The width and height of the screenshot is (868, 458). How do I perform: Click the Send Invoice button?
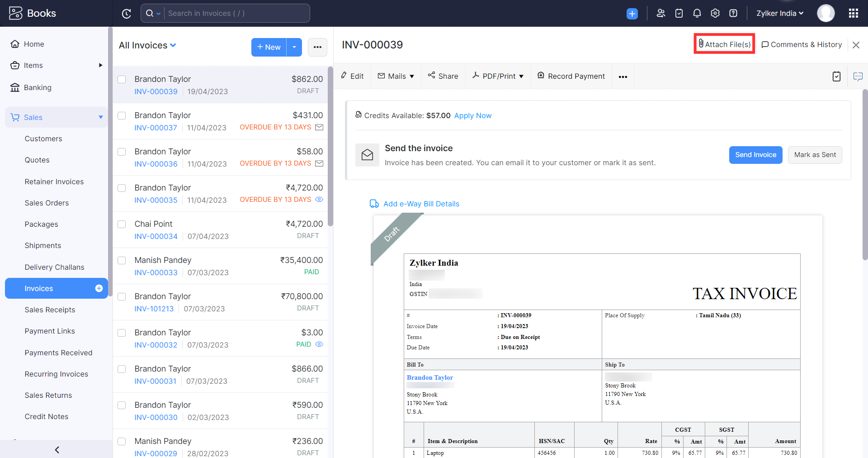click(x=755, y=155)
